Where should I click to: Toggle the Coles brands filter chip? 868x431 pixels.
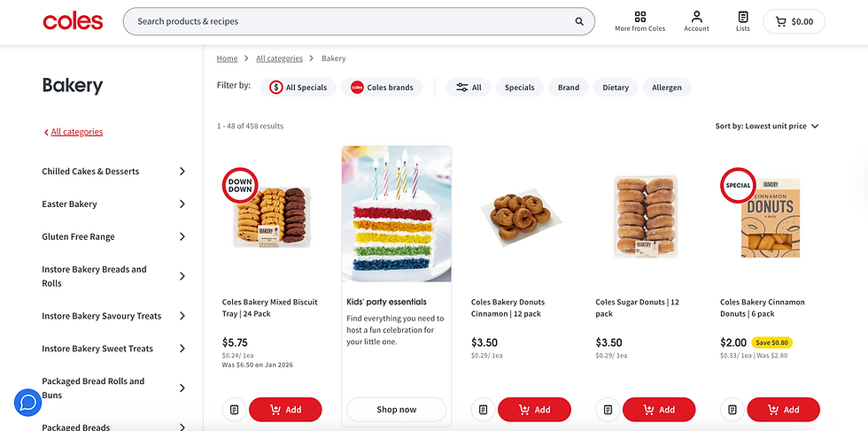[x=382, y=88]
